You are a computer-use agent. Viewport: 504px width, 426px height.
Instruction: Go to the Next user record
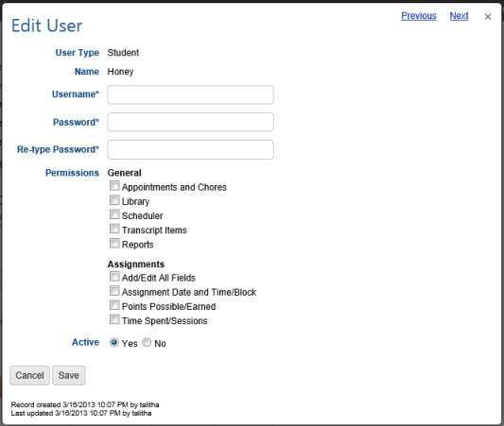(x=459, y=16)
